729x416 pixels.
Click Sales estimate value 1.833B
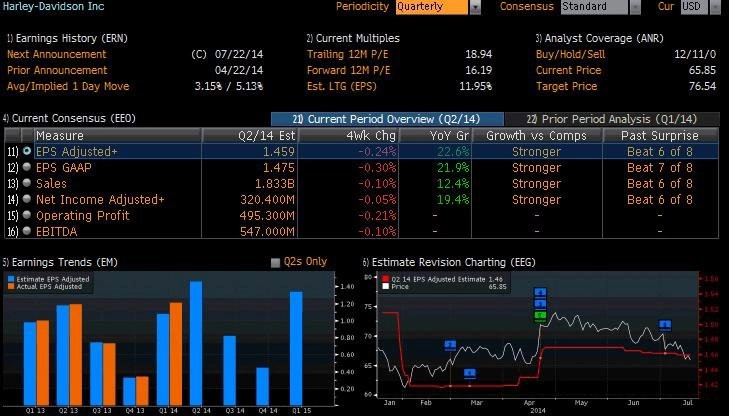pyautogui.click(x=274, y=184)
